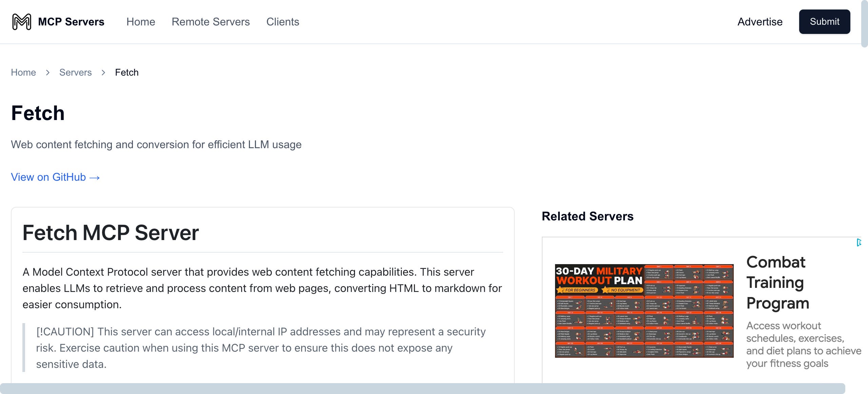Screen dimensions: 868x394
Task: Click the horizontal scrollbar at bottom
Action: click(x=422, y=388)
